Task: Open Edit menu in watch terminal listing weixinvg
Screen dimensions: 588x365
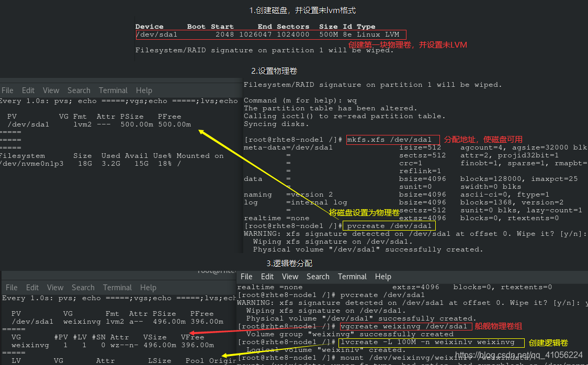Action: [32, 288]
